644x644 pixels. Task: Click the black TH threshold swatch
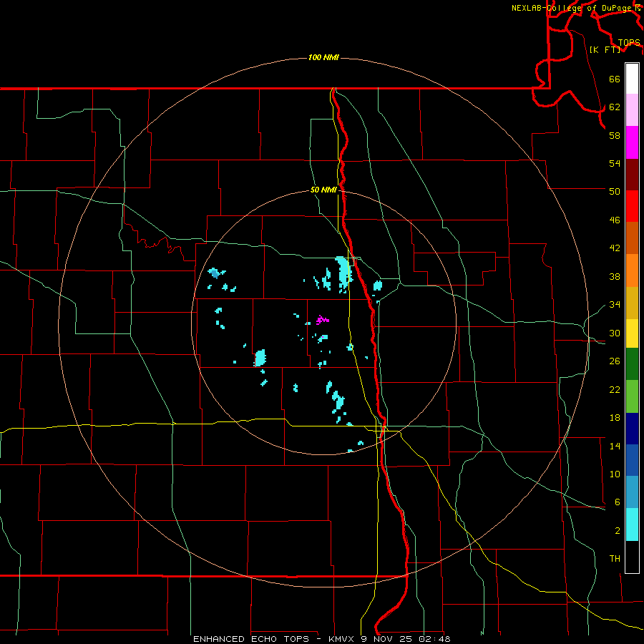point(632,557)
